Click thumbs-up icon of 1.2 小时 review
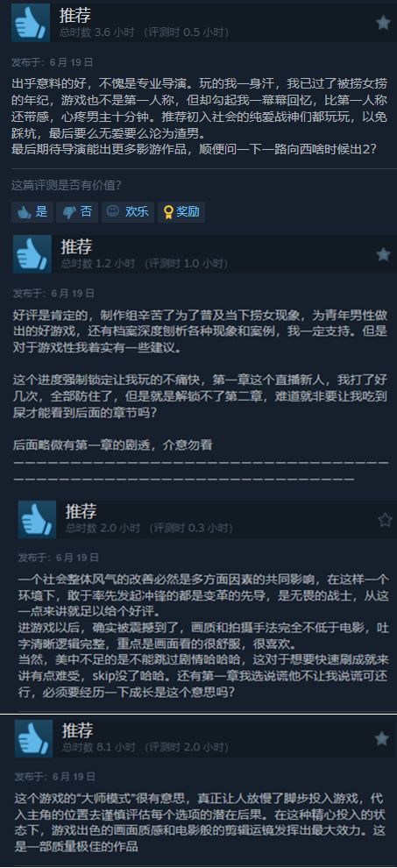This screenshot has width=397, height=868. [32, 254]
